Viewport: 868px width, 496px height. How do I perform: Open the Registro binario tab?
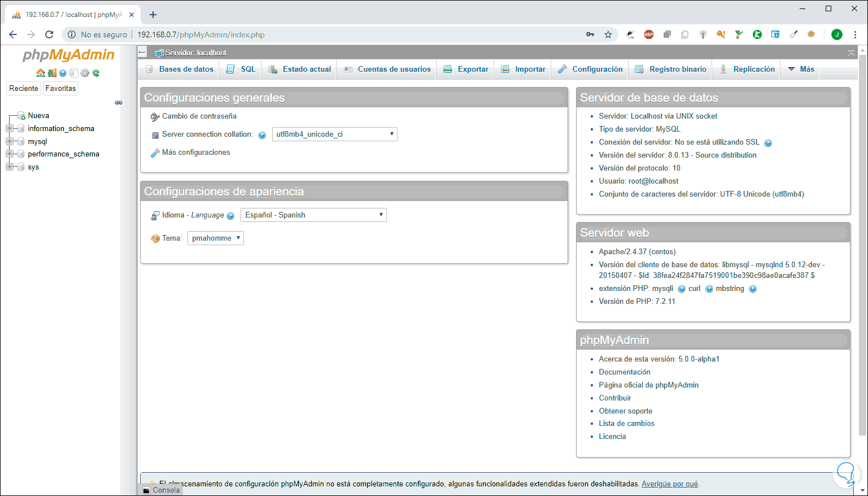point(670,69)
